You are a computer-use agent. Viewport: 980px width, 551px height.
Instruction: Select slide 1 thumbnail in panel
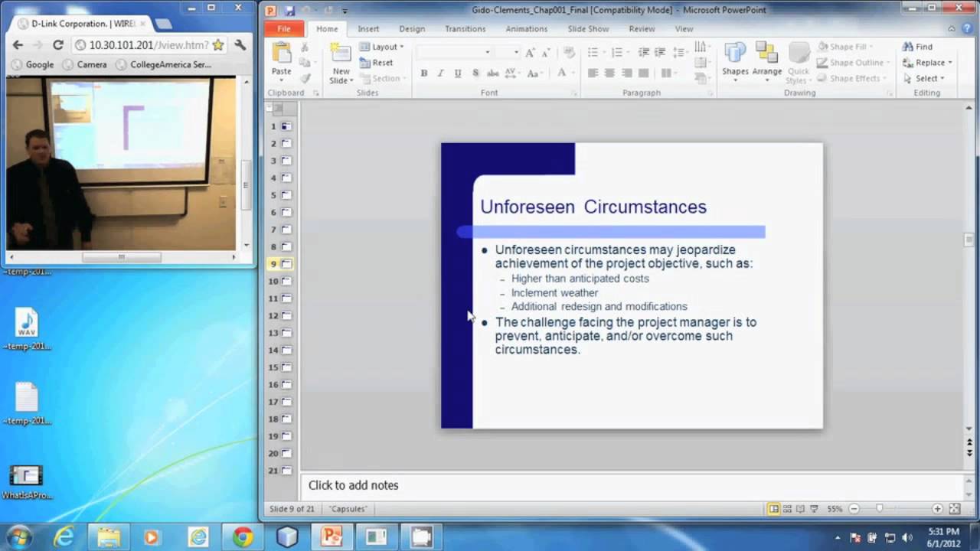[286, 126]
